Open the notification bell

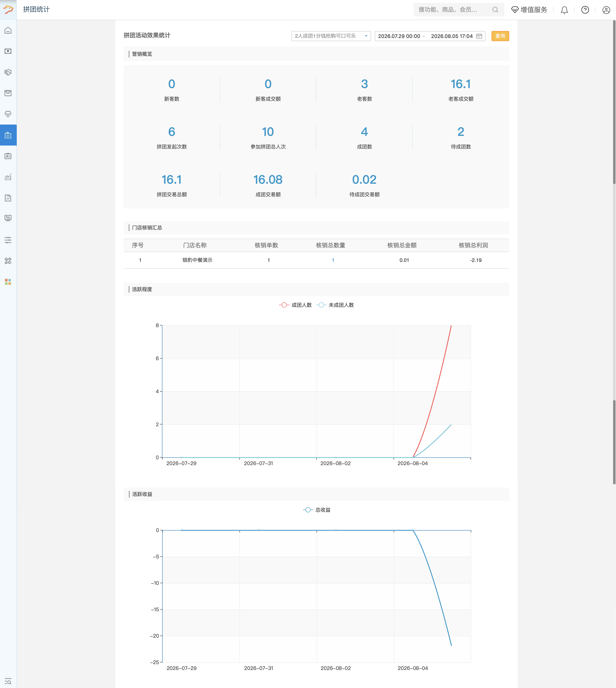click(564, 10)
